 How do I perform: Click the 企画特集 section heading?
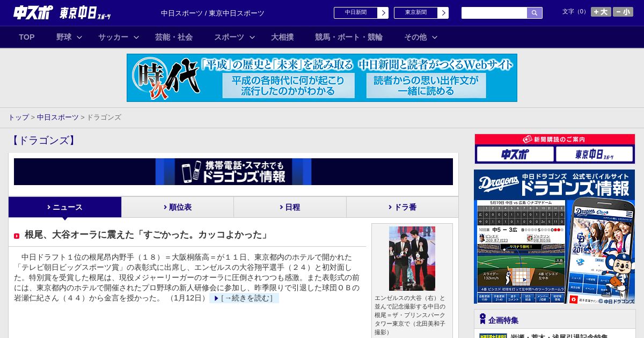tap(503, 320)
